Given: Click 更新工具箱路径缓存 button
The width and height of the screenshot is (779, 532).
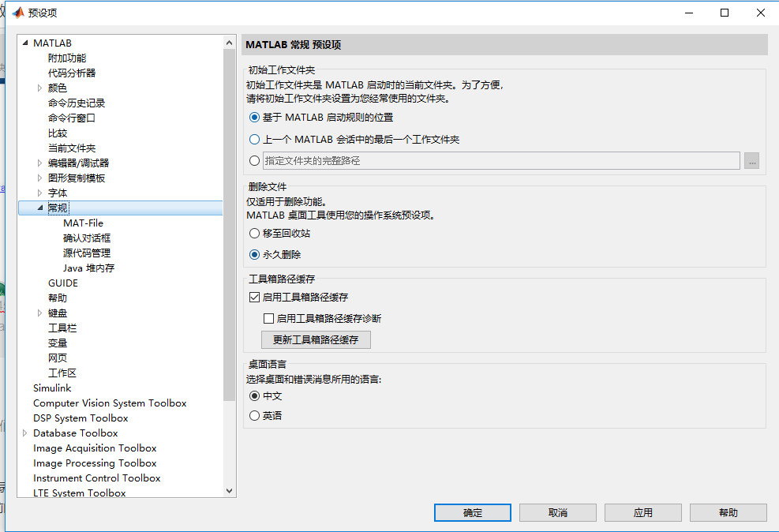Looking at the screenshot, I should click(316, 339).
